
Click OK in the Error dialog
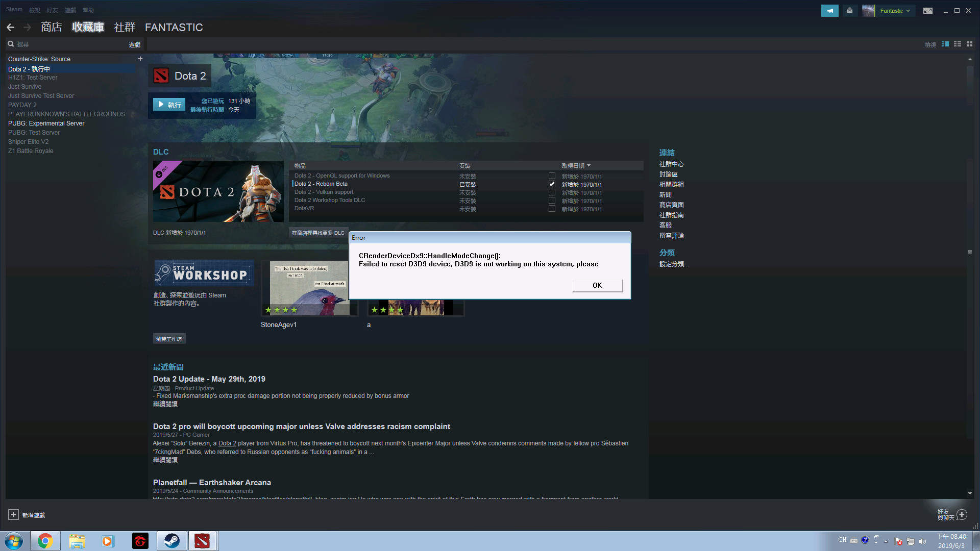click(x=597, y=285)
